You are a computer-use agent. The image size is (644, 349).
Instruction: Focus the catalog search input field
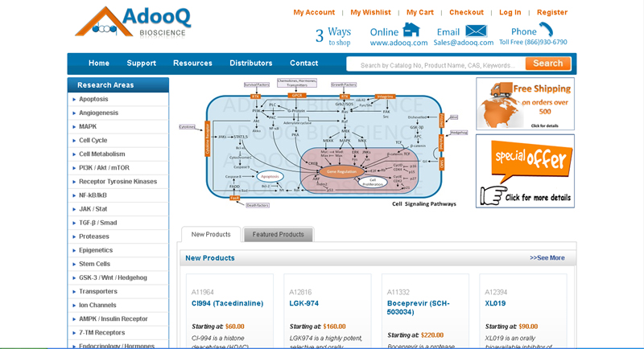point(436,65)
